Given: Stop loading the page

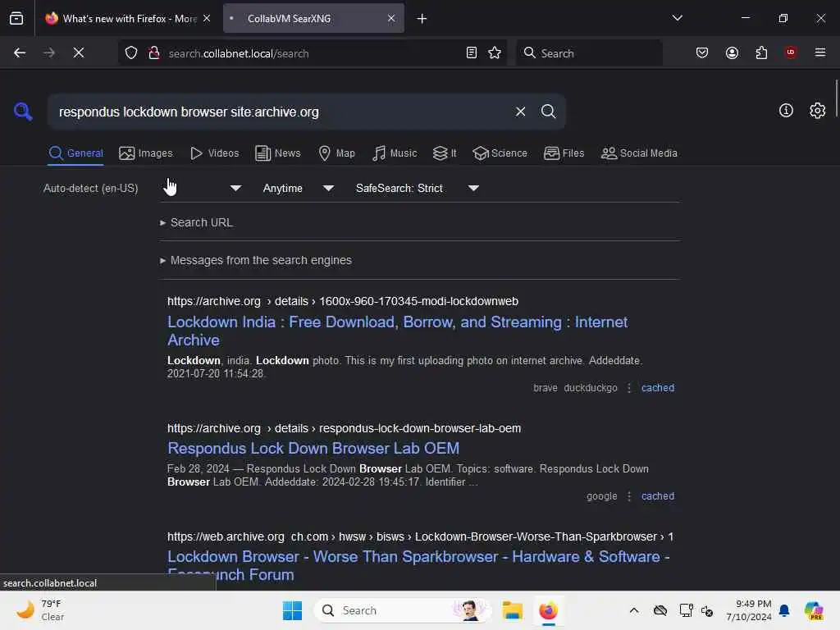Looking at the screenshot, I should pos(79,53).
